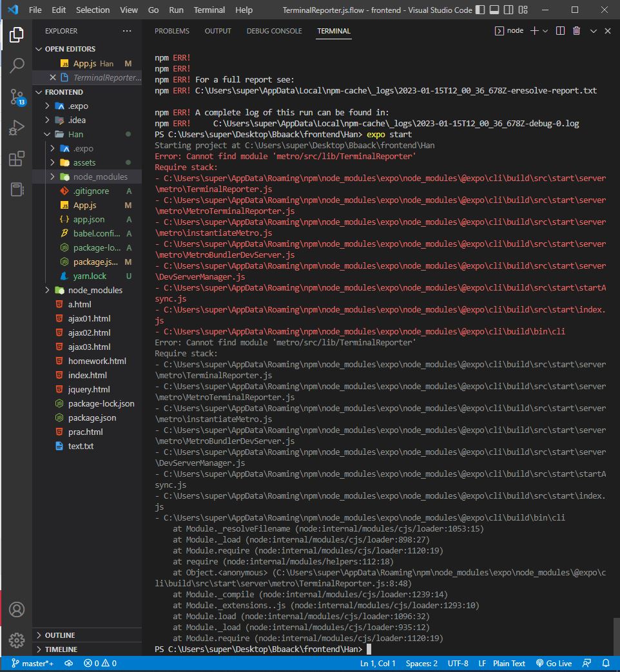Viewport: 620px width, 672px height.
Task: Open the terminal launch profile dropdown arrow
Action: click(545, 31)
